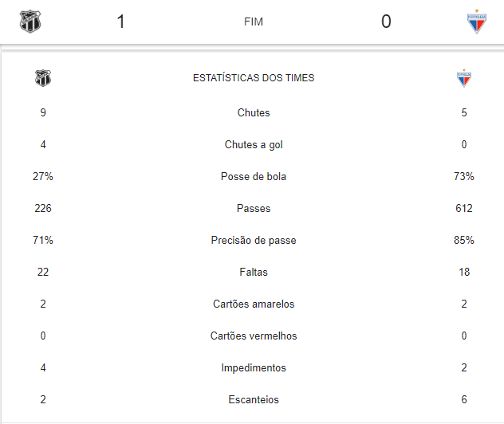Select the Faltas statistic label
504x424 pixels.
(254, 272)
